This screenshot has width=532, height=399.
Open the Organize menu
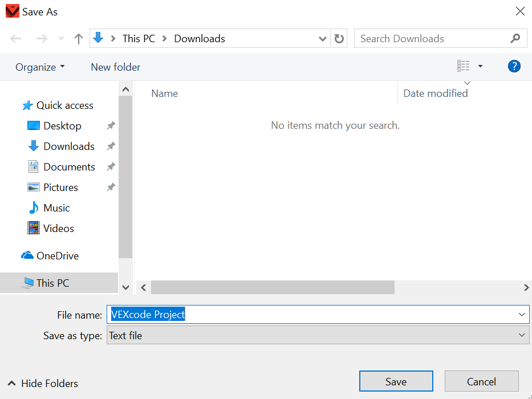click(36, 67)
